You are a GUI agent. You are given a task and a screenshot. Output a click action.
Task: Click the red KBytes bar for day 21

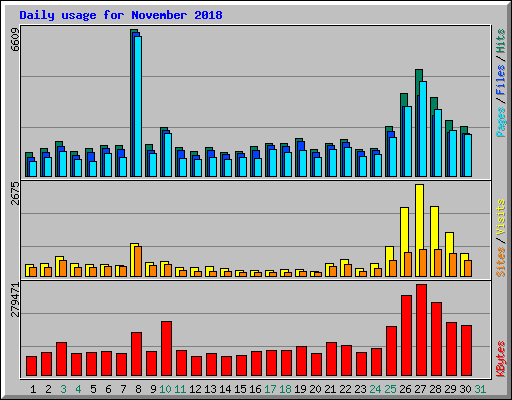click(331, 359)
